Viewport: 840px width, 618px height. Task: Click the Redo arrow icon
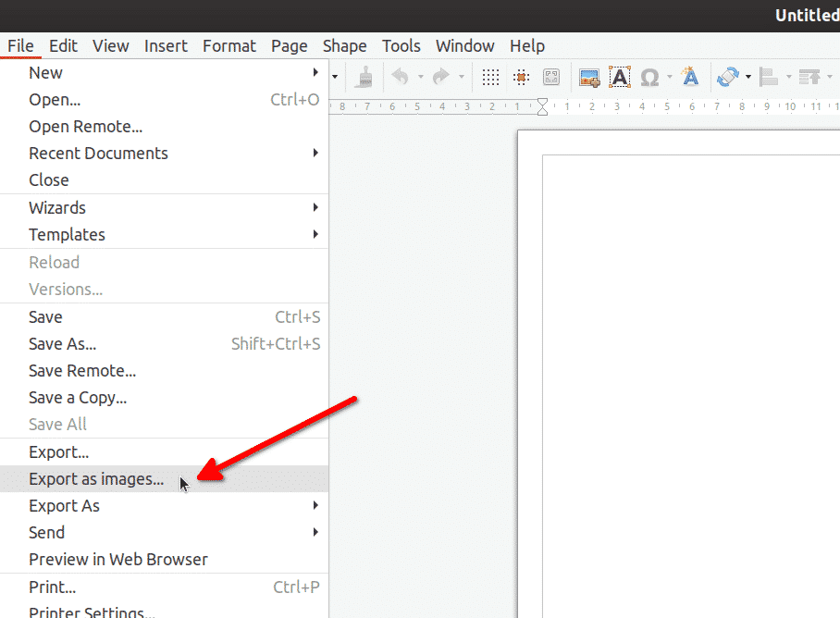[x=440, y=77]
